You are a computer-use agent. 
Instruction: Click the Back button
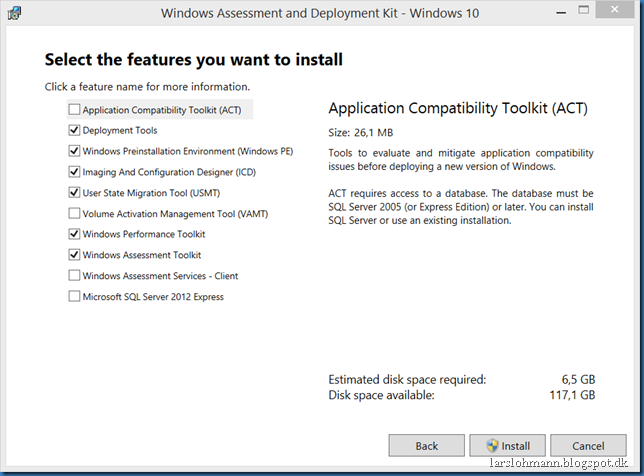click(x=426, y=446)
